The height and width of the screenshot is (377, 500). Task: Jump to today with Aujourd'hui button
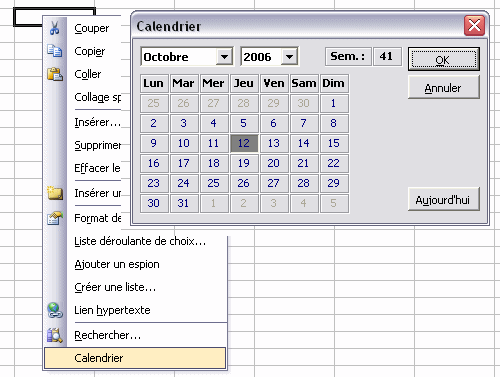tap(444, 199)
